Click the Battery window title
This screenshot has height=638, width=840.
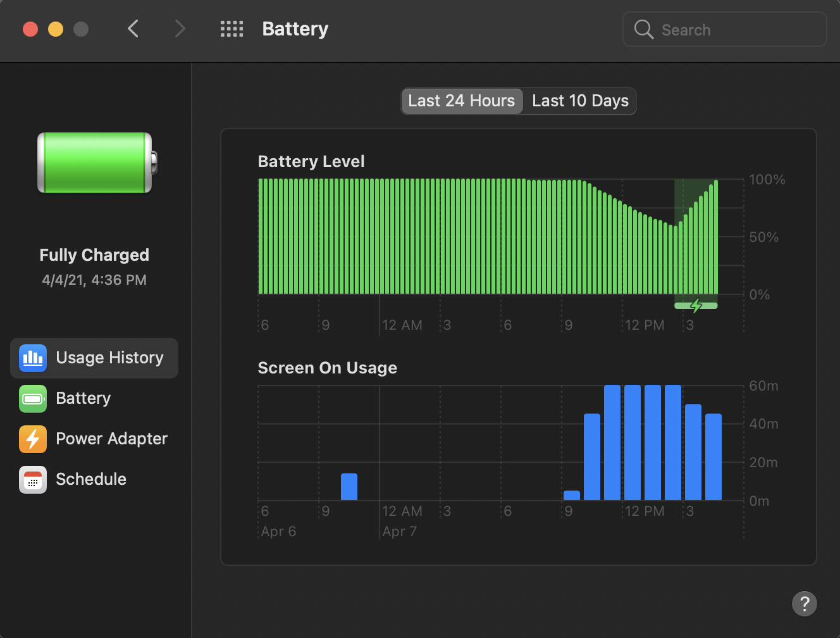coord(295,29)
